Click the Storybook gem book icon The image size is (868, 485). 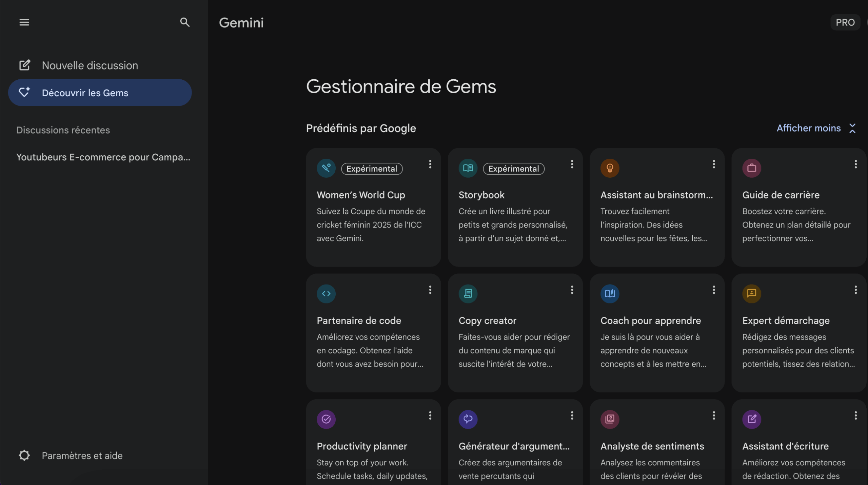pyautogui.click(x=467, y=168)
